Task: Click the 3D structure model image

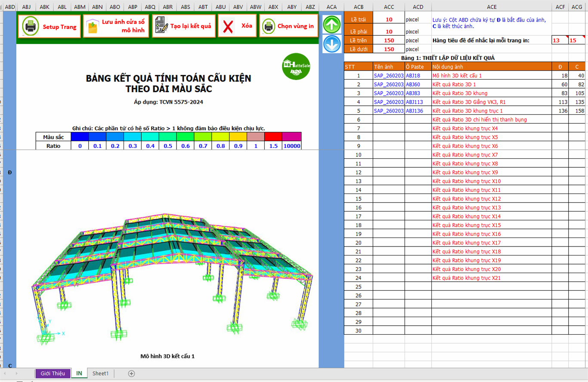Action: pos(172,275)
